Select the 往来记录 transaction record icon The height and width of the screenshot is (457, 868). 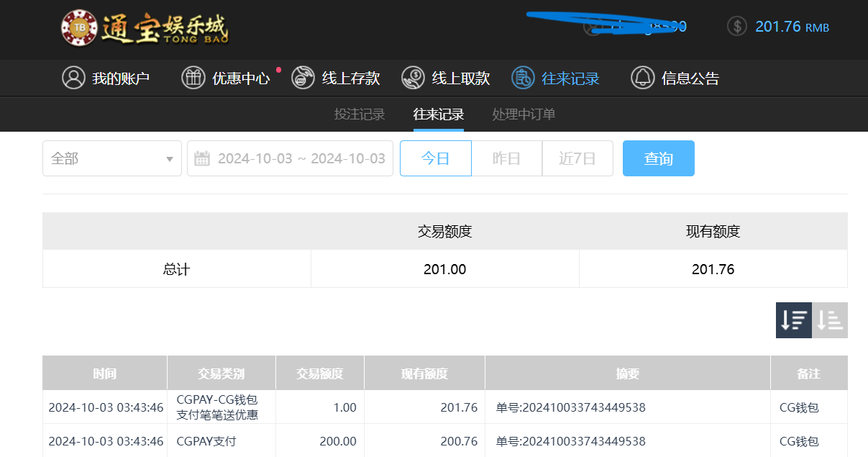point(523,78)
